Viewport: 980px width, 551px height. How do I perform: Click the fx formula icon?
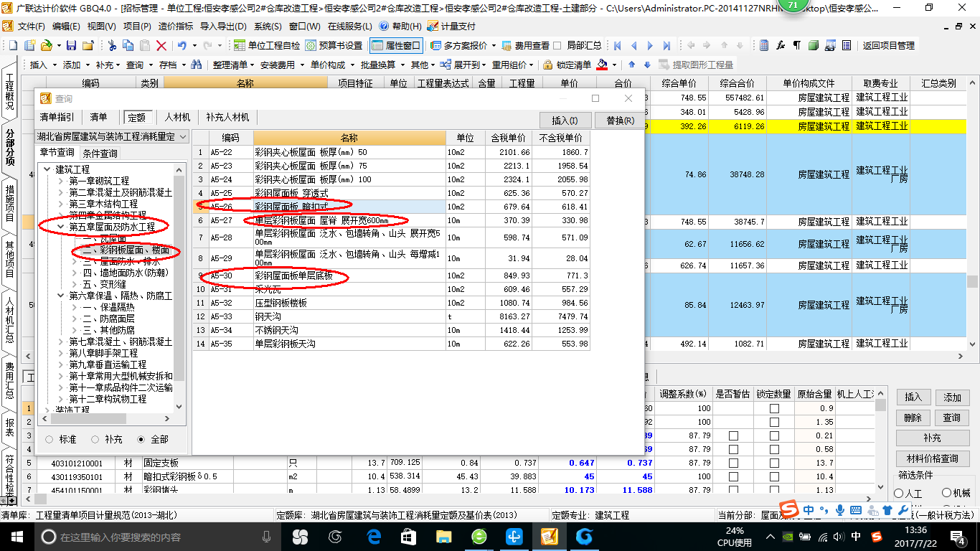[x=781, y=45]
